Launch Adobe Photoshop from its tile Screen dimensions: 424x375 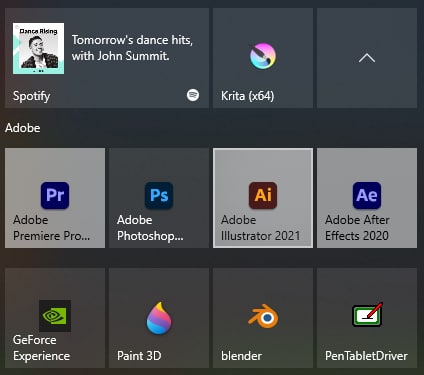[159, 198]
